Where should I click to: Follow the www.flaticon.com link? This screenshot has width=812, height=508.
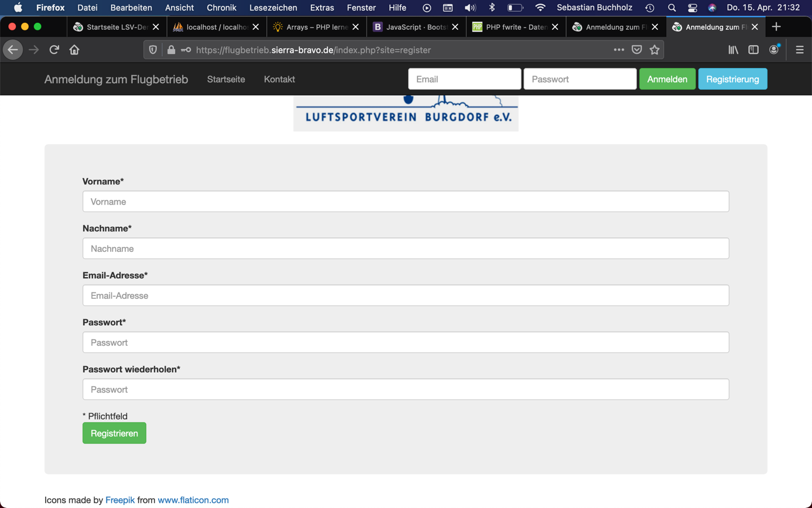193,500
